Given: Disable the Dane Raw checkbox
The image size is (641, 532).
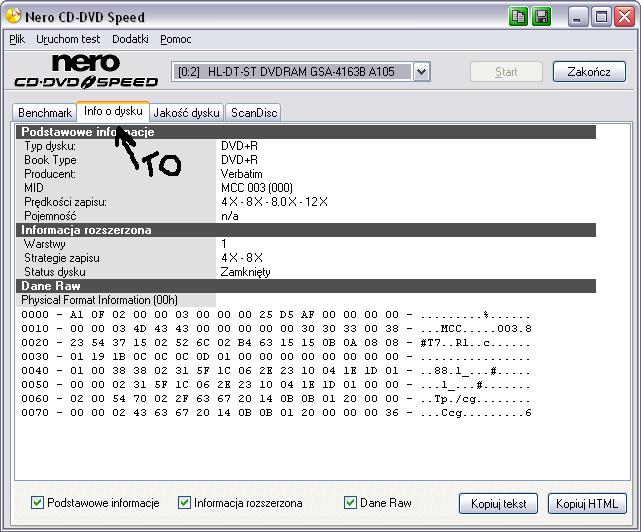Looking at the screenshot, I should point(350,503).
